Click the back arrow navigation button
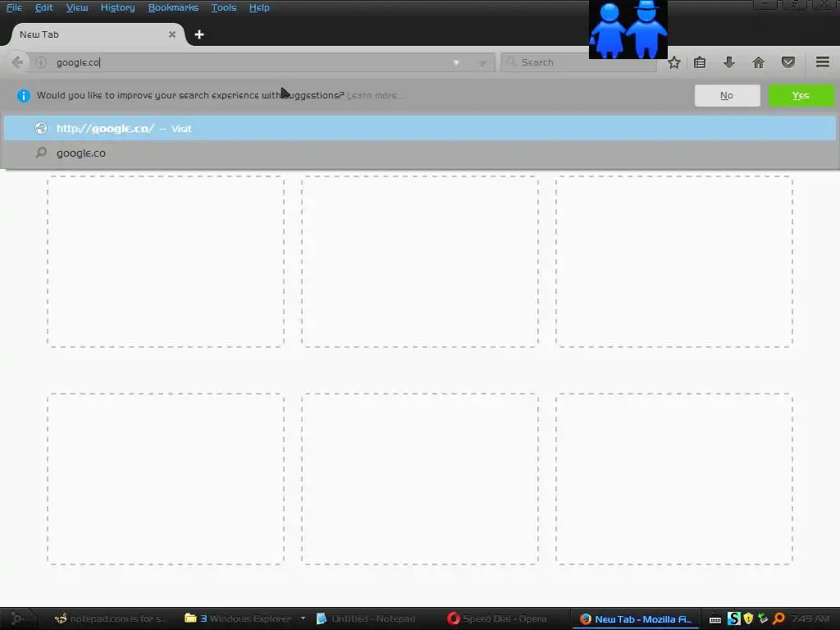Screen dimensions: 840x630 point(17,62)
